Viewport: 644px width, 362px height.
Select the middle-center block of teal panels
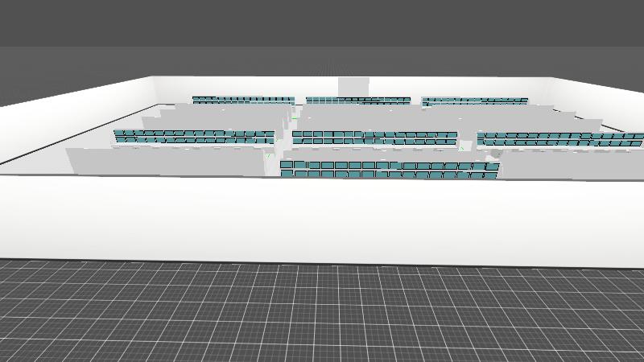click(374, 138)
